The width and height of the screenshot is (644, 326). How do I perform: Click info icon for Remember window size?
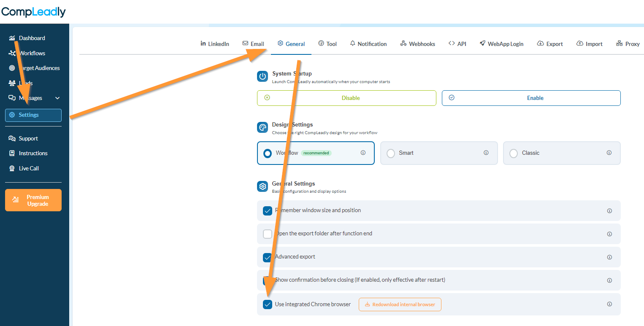pyautogui.click(x=609, y=211)
